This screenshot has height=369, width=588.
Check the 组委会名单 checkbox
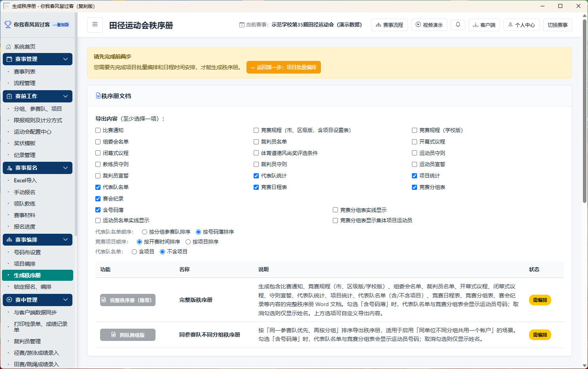(98, 142)
